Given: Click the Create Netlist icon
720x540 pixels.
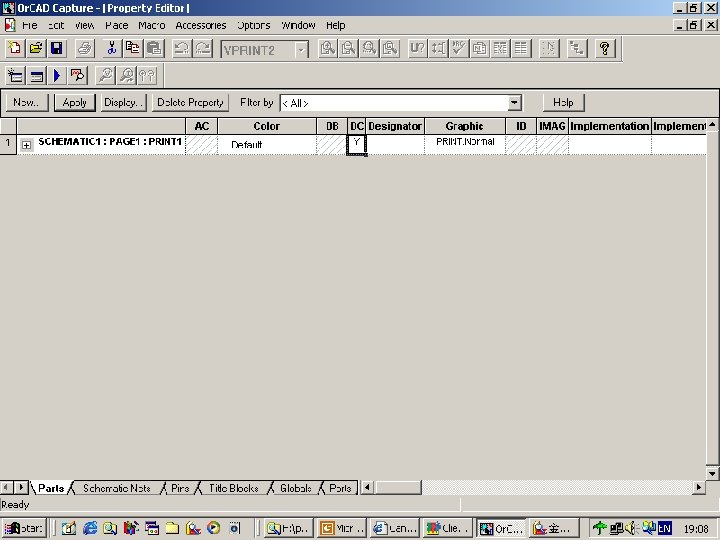Looking at the screenshot, I should tap(479, 48).
